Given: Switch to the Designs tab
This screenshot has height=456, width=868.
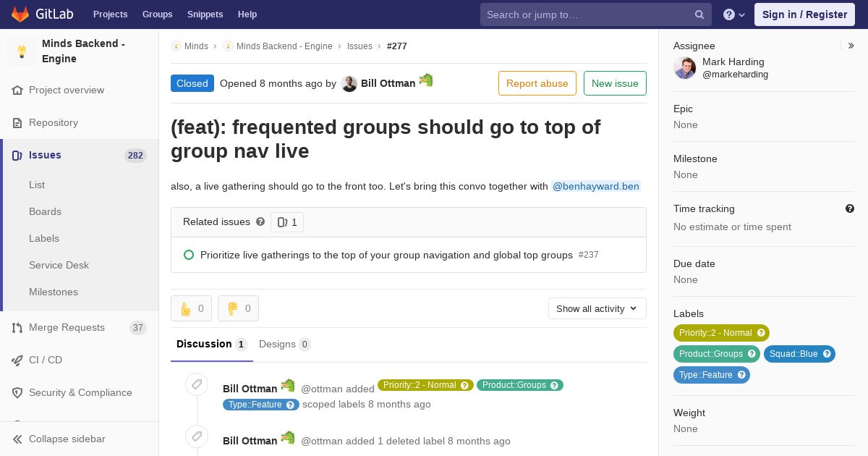Looking at the screenshot, I should [x=285, y=345].
